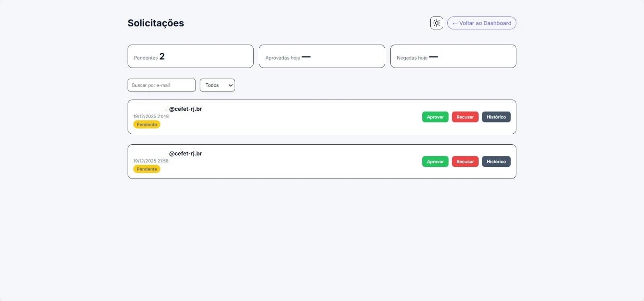Approve the request from 21:48
Viewport: 644px width, 301px height.
(x=435, y=117)
